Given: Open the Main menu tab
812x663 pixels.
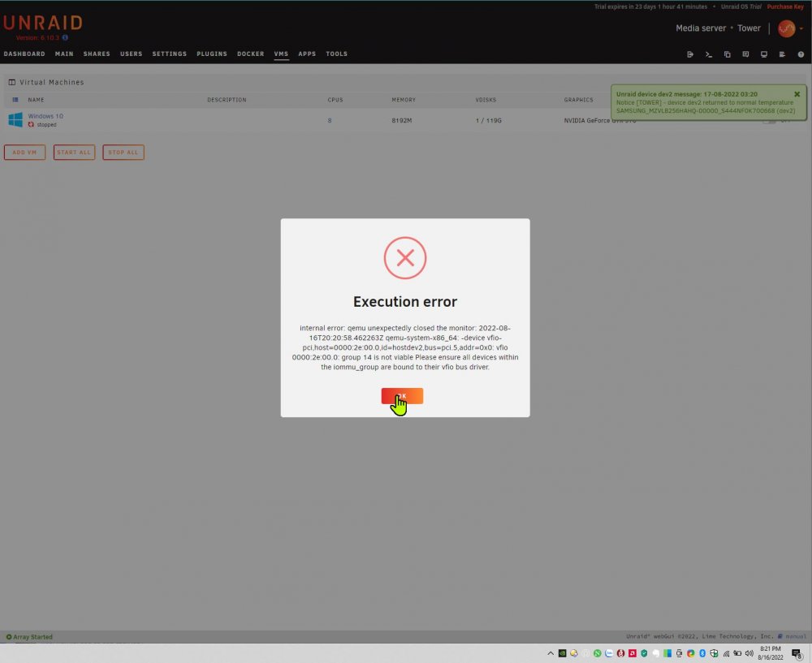Looking at the screenshot, I should 64,54.
